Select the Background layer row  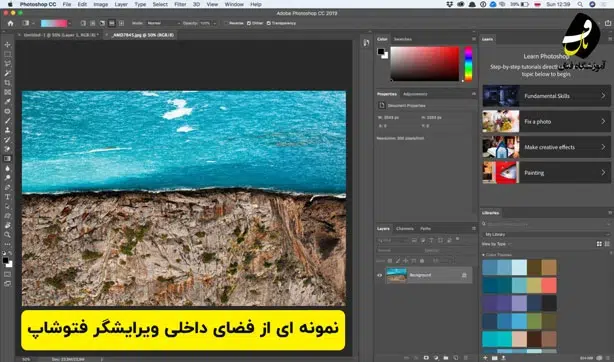(428, 275)
